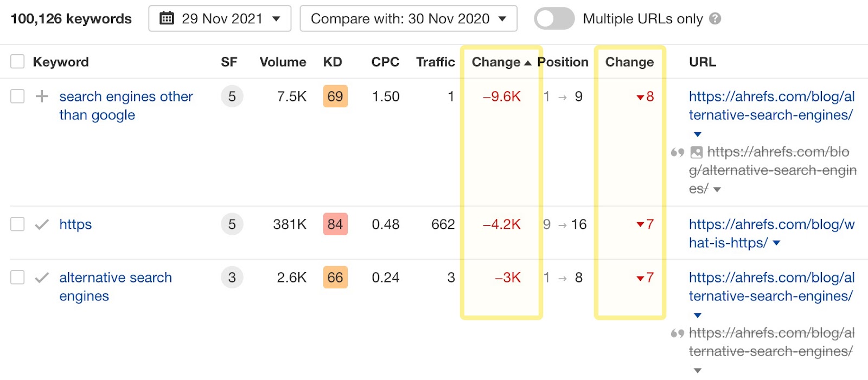Image resolution: width=868 pixels, height=380 pixels.
Task: Click the SF badge 3 for alternative search engines
Action: pyautogui.click(x=232, y=278)
